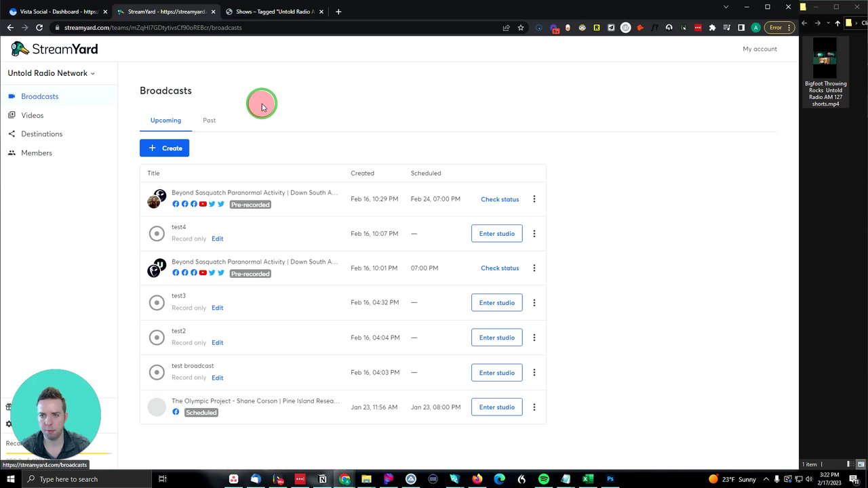Enter studio for The Olympic Project broadcast
Viewport: 868px width, 488px height.
pyautogui.click(x=496, y=407)
